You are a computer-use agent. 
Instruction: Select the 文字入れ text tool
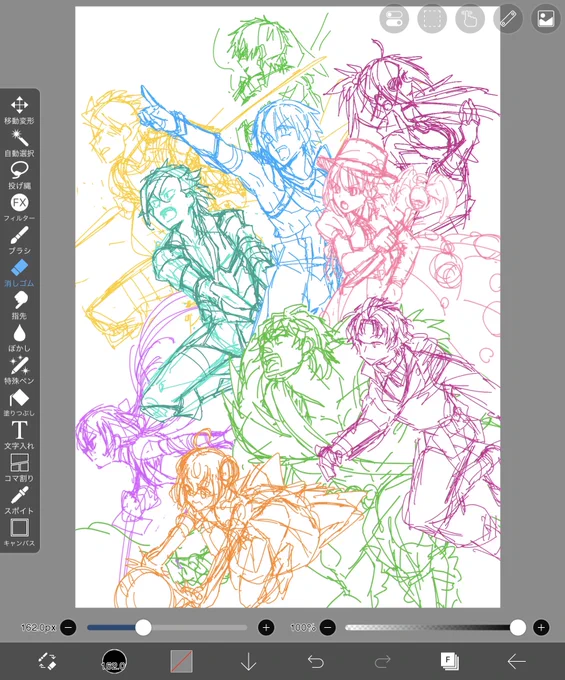(20, 435)
